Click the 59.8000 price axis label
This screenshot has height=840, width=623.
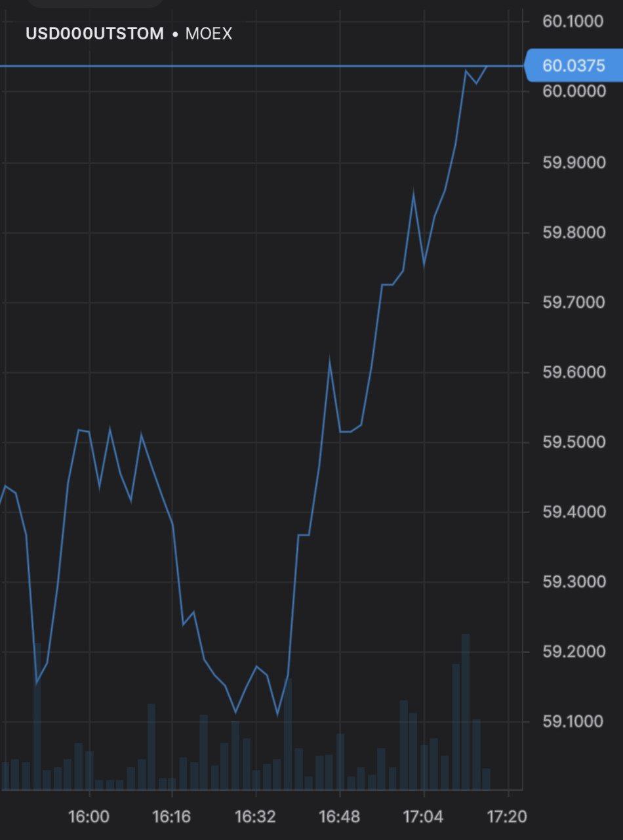[573, 232]
